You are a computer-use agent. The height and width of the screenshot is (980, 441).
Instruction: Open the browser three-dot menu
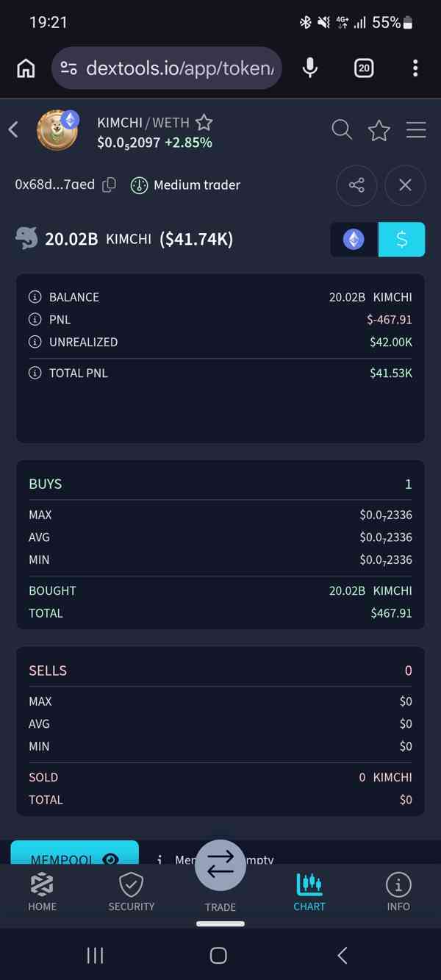[x=415, y=68]
